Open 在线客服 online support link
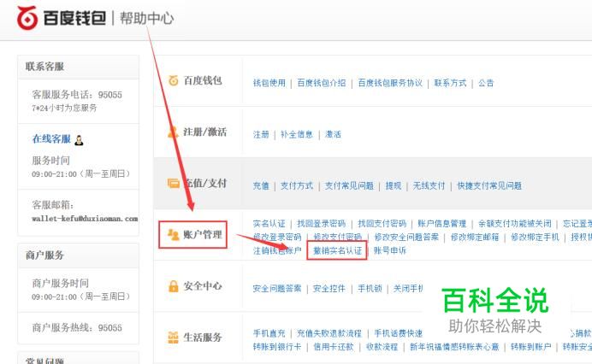592x364 pixels. [x=51, y=139]
